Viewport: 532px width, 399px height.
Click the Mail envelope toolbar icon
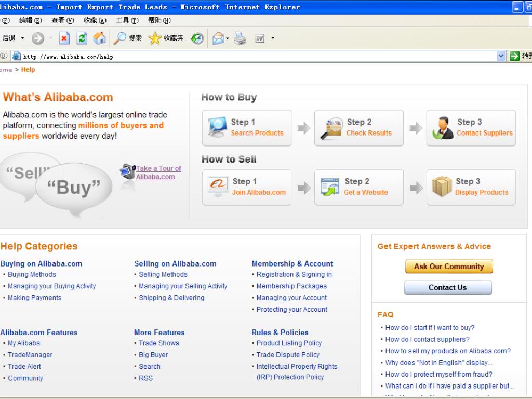tap(218, 38)
